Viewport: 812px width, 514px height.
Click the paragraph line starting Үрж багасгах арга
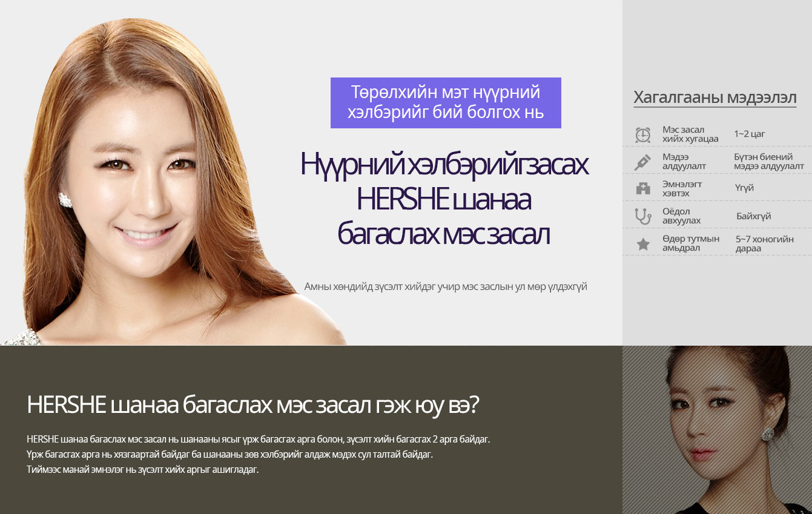[x=230, y=454]
